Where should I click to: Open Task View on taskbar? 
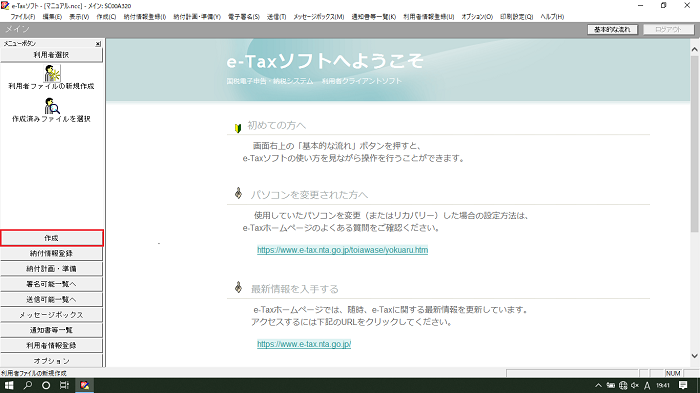point(64,385)
